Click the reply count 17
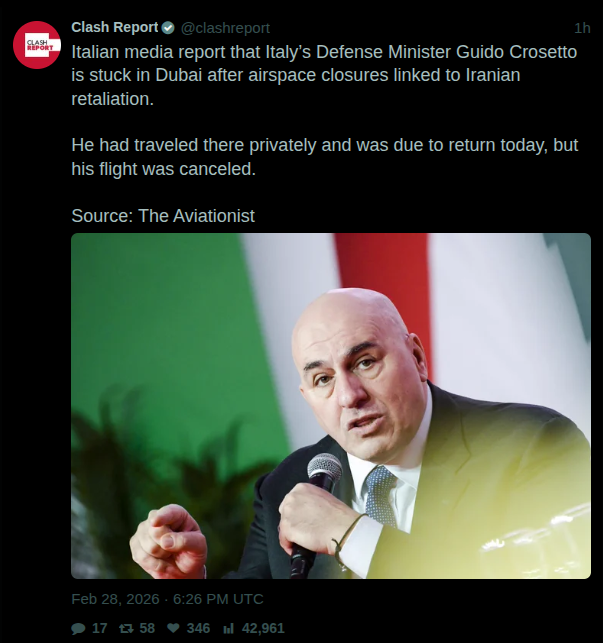The width and height of the screenshot is (603, 643). click(100, 628)
